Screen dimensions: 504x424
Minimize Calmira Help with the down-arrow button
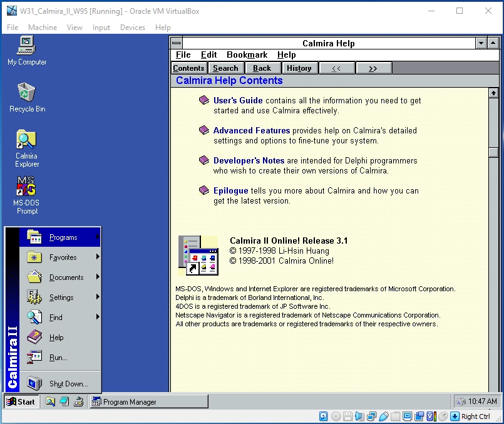point(481,43)
